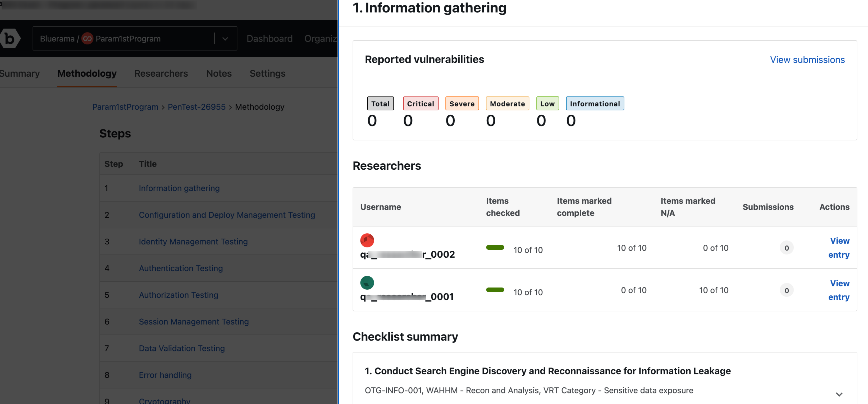
Task: Click the Reported vulnerabilities heading
Action: point(424,59)
